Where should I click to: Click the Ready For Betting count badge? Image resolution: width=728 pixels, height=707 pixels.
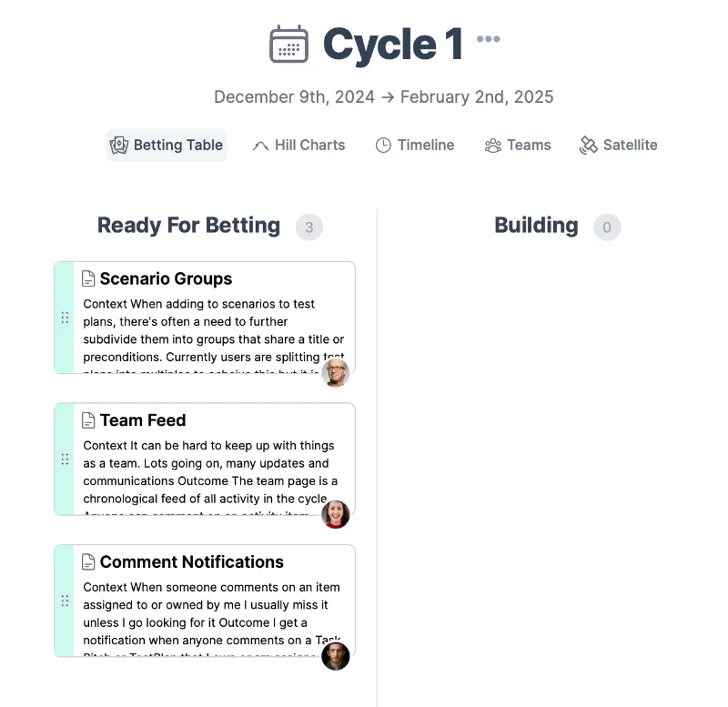pos(309,227)
